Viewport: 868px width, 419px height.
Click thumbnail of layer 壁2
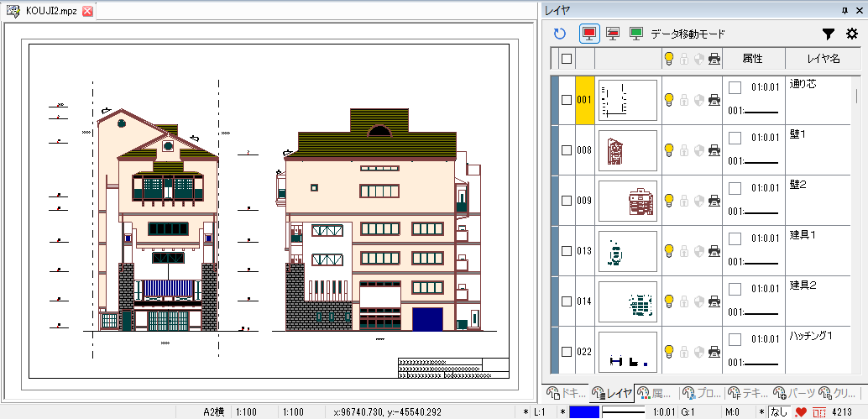[628, 201]
